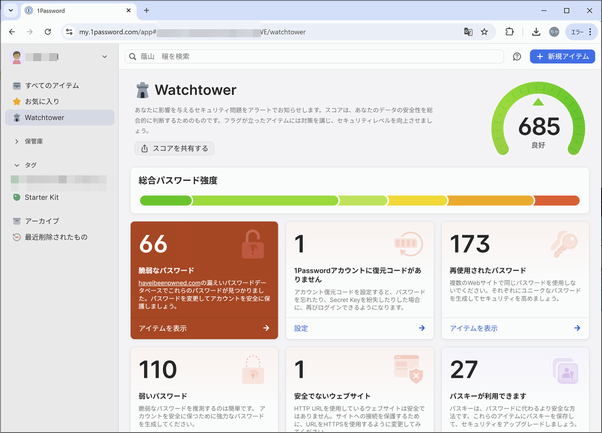Click the 総合パスワード強度 strength bar
This screenshot has width=602, height=433.
point(359,200)
